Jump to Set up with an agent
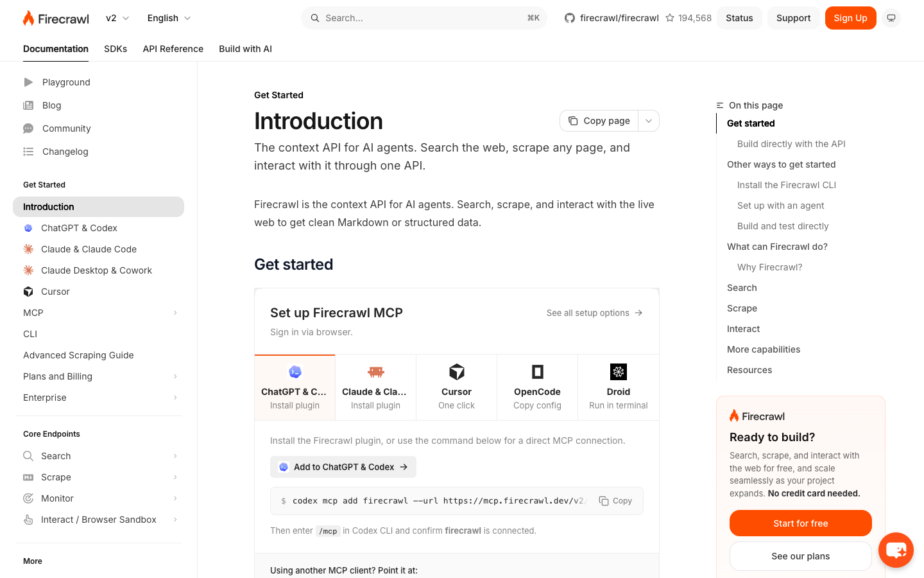The width and height of the screenshot is (924, 578). tap(780, 206)
